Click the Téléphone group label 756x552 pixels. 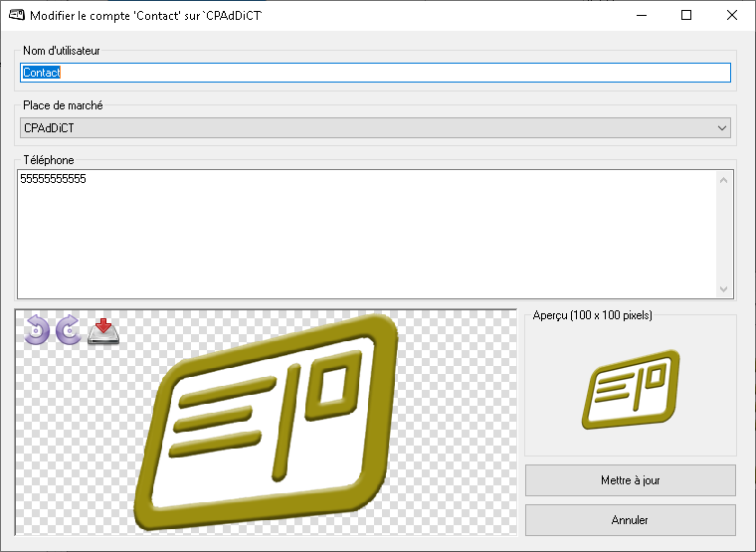coord(49,160)
